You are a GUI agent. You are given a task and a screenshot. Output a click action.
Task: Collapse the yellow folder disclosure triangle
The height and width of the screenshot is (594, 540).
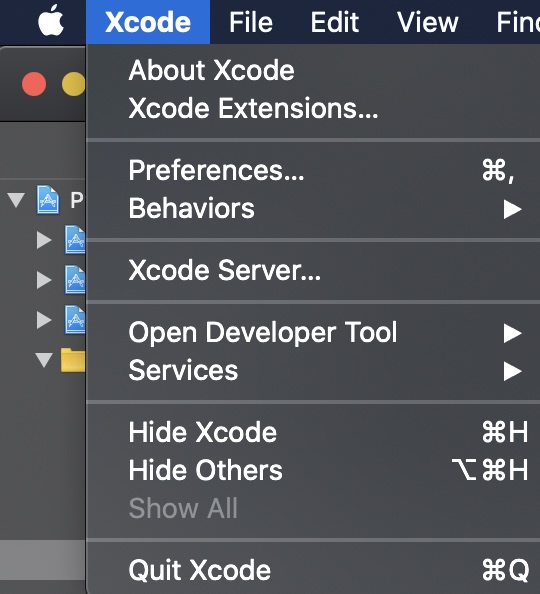44,360
